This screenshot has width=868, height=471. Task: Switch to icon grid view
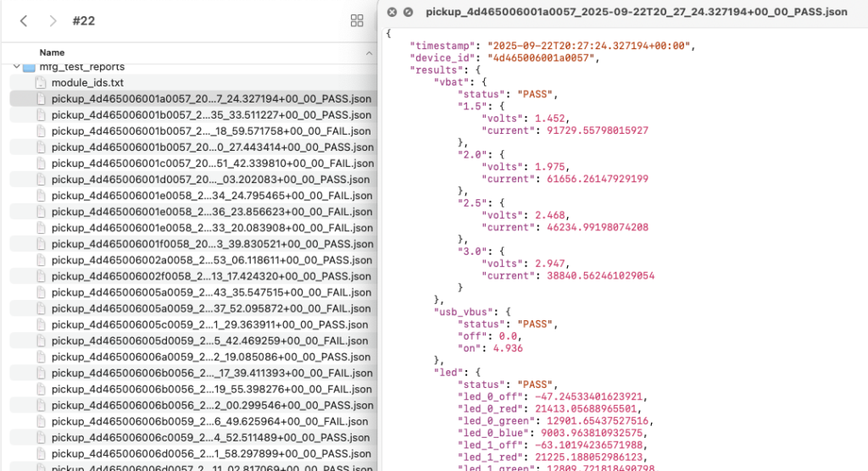pyautogui.click(x=357, y=21)
